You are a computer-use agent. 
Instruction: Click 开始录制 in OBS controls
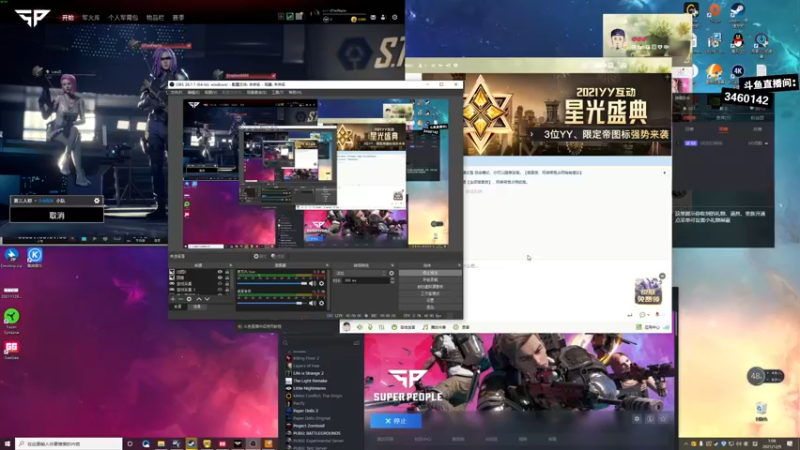pos(430,280)
